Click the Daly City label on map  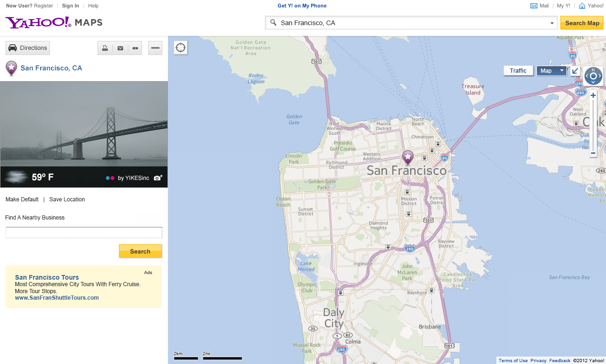[x=334, y=318]
